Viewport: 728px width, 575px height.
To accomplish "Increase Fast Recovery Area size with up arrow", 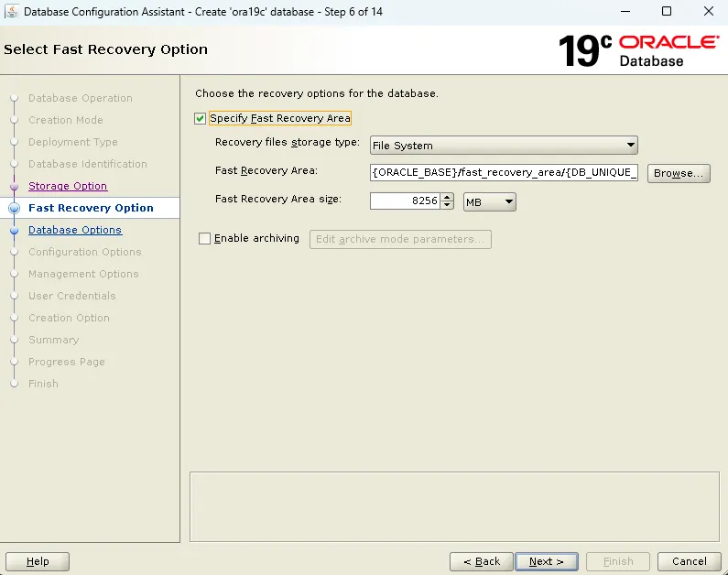I will coord(447,197).
